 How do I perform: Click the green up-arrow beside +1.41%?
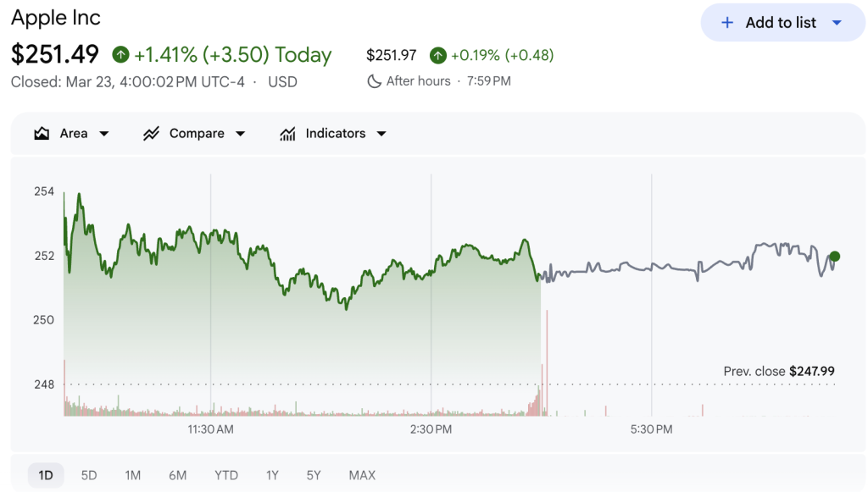(x=120, y=55)
